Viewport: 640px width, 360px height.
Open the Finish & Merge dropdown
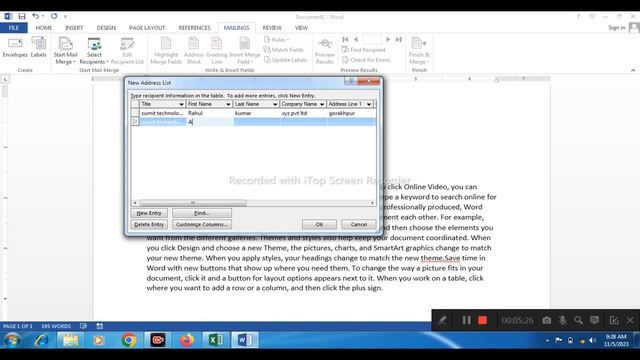[x=419, y=51]
